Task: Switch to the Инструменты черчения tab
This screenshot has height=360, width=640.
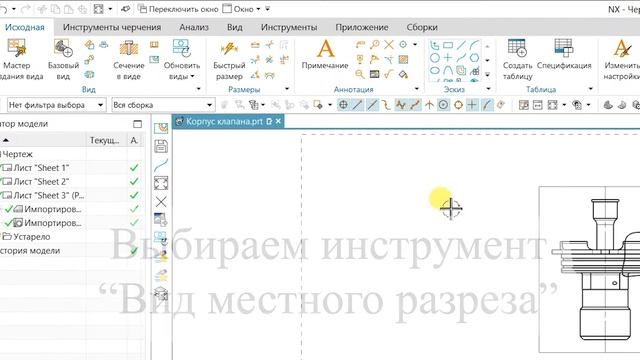Action: pos(112,27)
